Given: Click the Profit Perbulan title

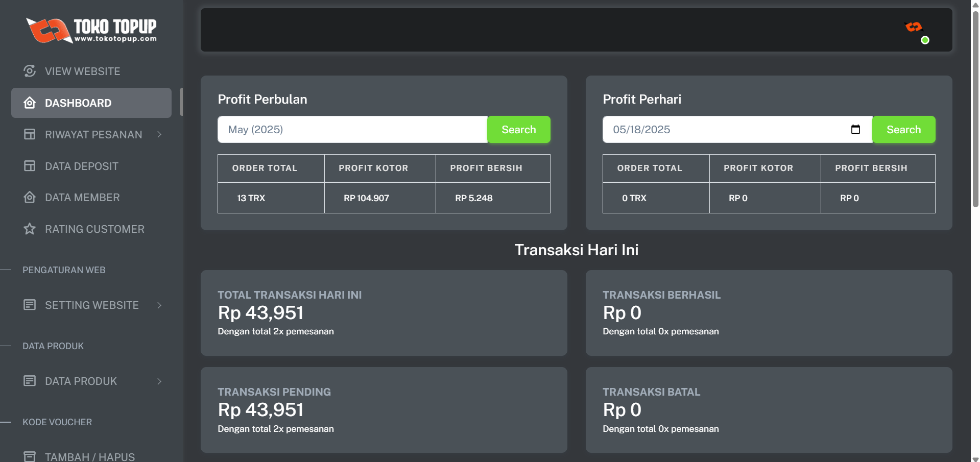Looking at the screenshot, I should pyautogui.click(x=262, y=99).
